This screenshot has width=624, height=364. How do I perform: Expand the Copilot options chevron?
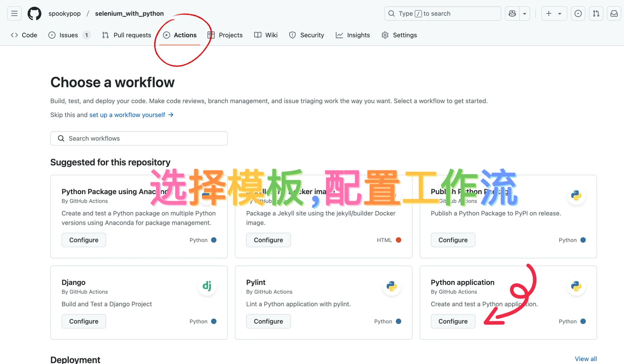(524, 13)
